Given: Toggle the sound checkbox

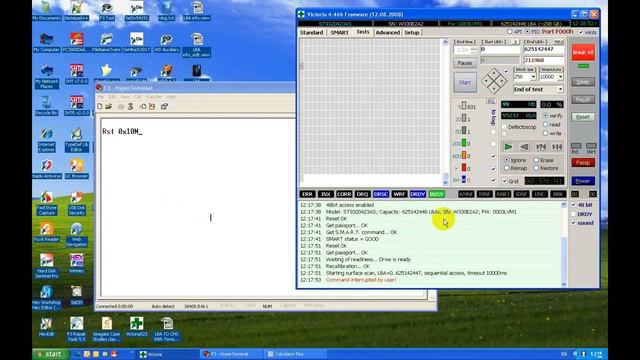Looking at the screenshot, I should tap(573, 223).
